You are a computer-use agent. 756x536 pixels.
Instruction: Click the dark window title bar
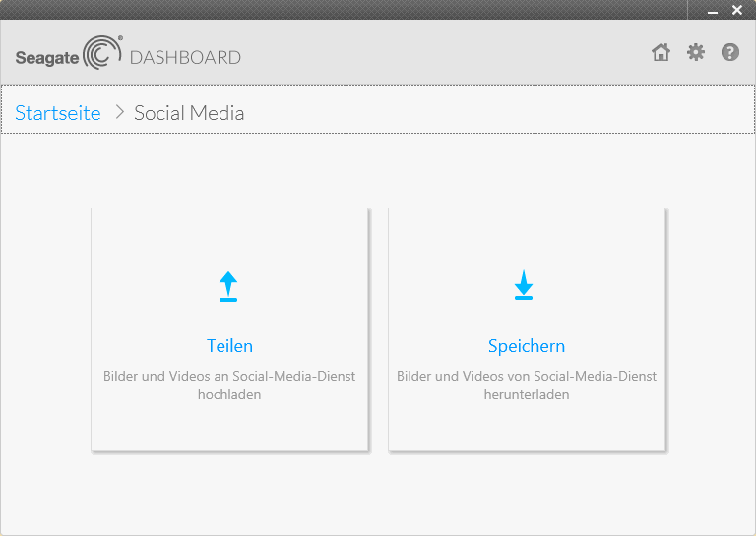(x=345, y=10)
